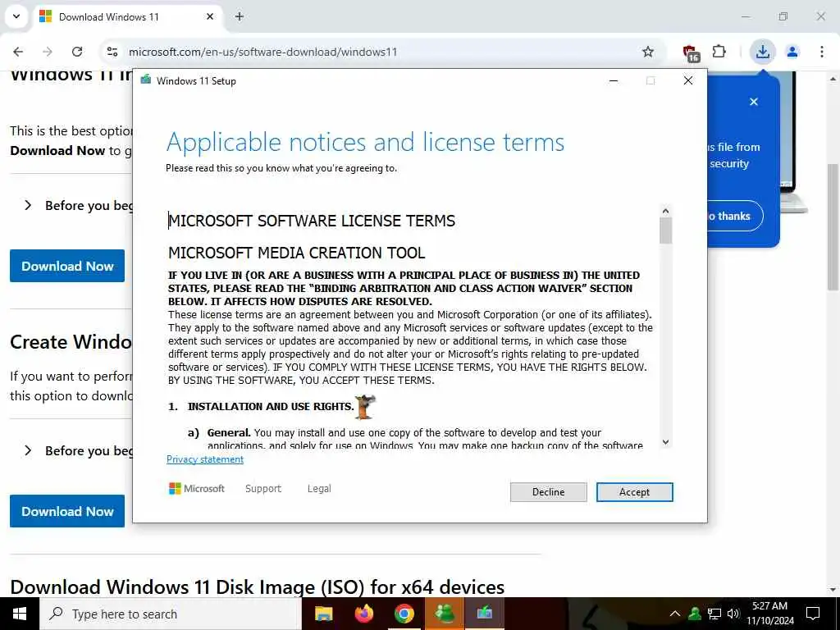Click the 'thanks' button in blue popup
This screenshot has height=630, width=840.
(735, 216)
